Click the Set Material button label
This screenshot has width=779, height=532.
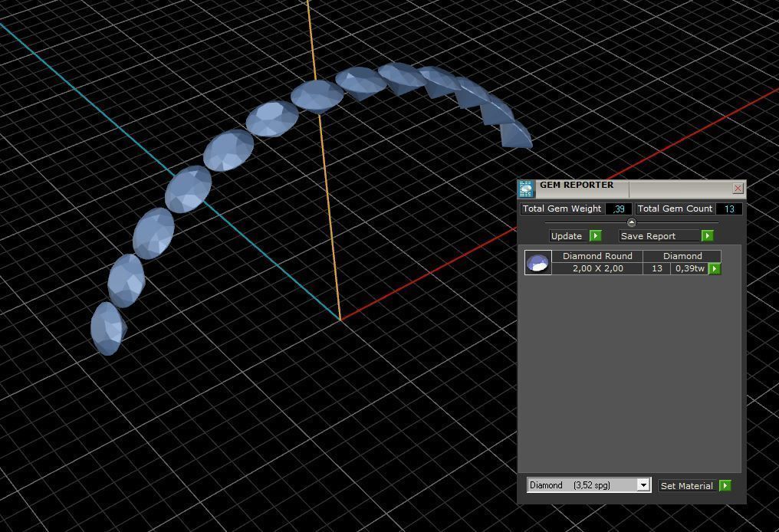pos(688,486)
